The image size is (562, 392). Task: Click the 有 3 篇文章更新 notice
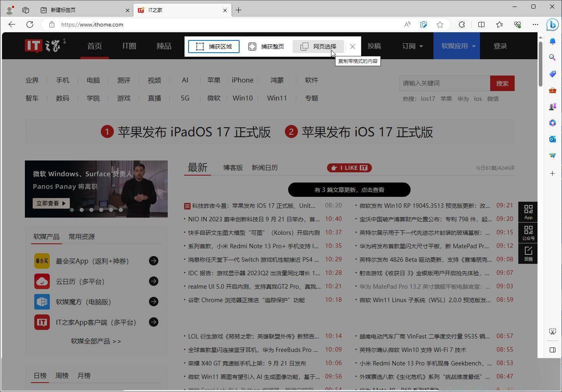coord(349,190)
